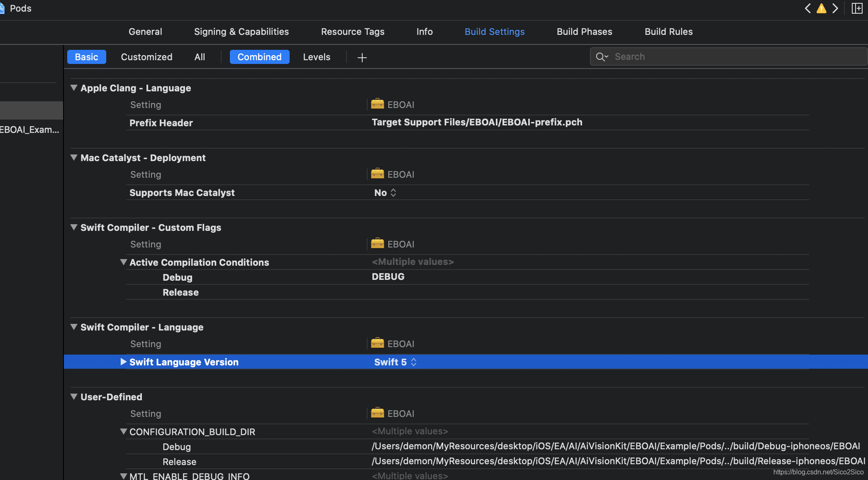
Task: Select the Build Settings tab
Action: (x=495, y=32)
